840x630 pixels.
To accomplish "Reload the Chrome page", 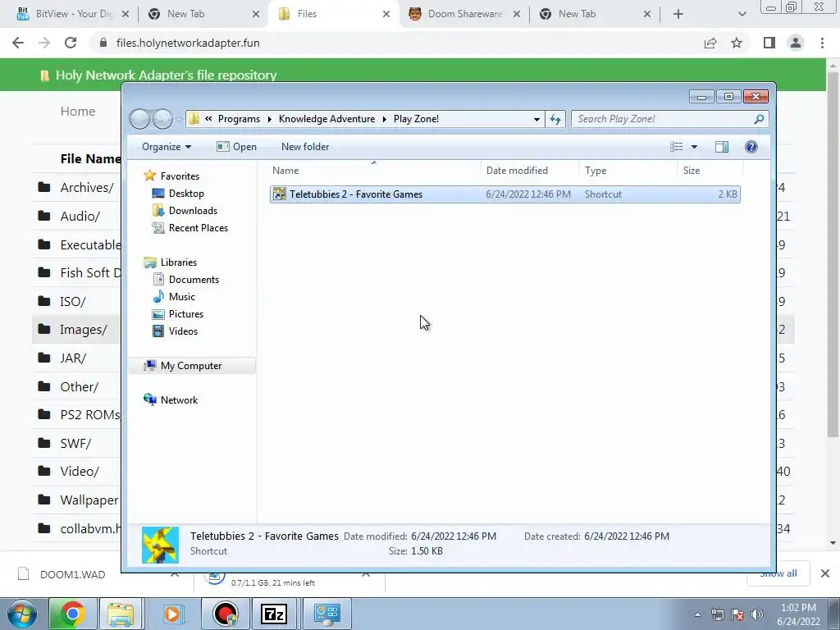I will click(71, 43).
